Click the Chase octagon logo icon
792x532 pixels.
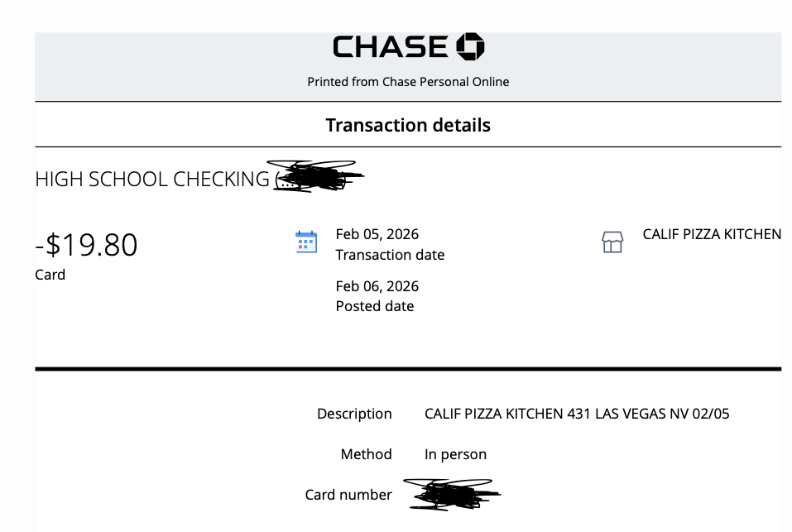click(x=470, y=47)
